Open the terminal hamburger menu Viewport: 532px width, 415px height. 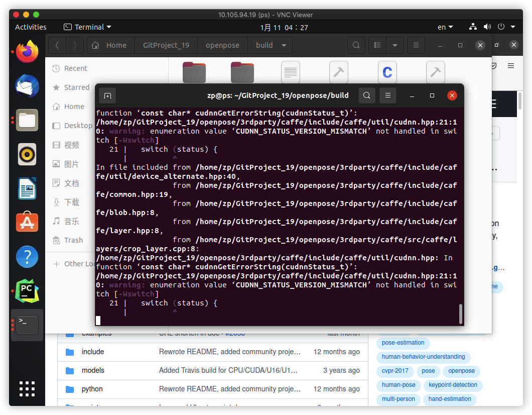pos(387,95)
